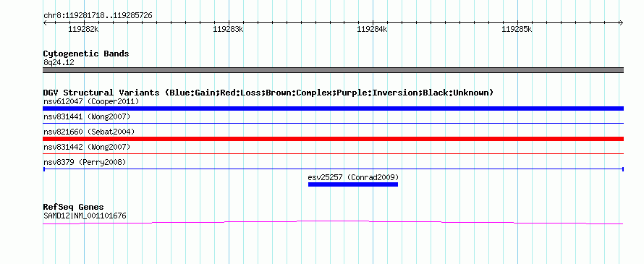Open nsv8379 (Perry2008) variant label
The image size is (644, 264).
tap(85, 162)
